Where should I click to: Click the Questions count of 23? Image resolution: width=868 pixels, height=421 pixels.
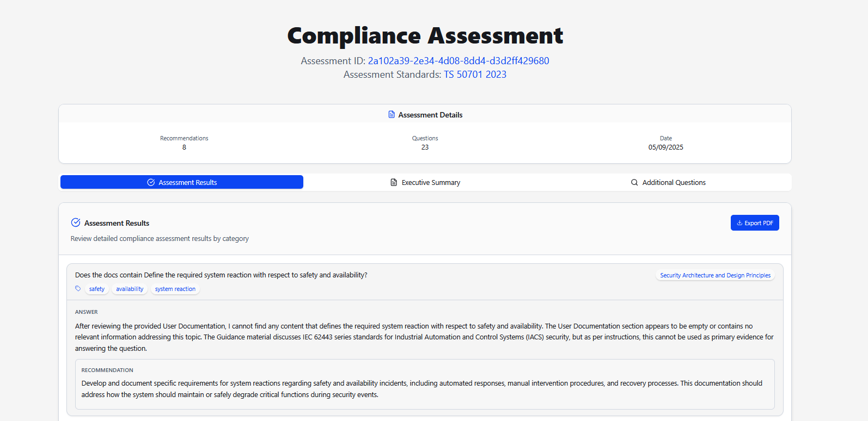425,147
